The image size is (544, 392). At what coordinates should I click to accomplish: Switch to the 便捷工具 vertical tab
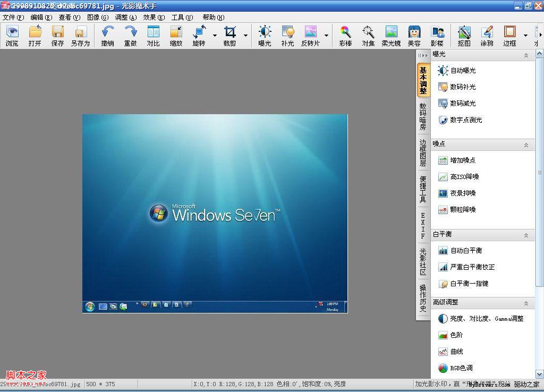(423, 189)
